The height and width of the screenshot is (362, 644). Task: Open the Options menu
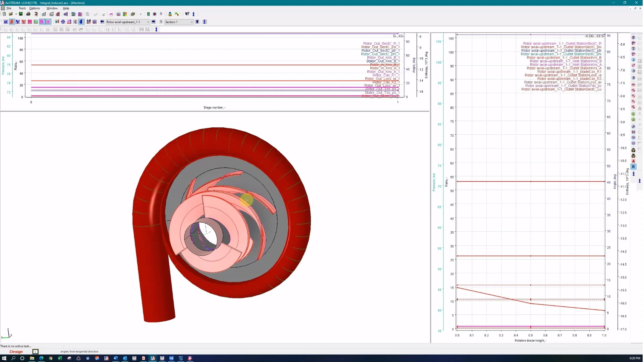click(x=34, y=8)
